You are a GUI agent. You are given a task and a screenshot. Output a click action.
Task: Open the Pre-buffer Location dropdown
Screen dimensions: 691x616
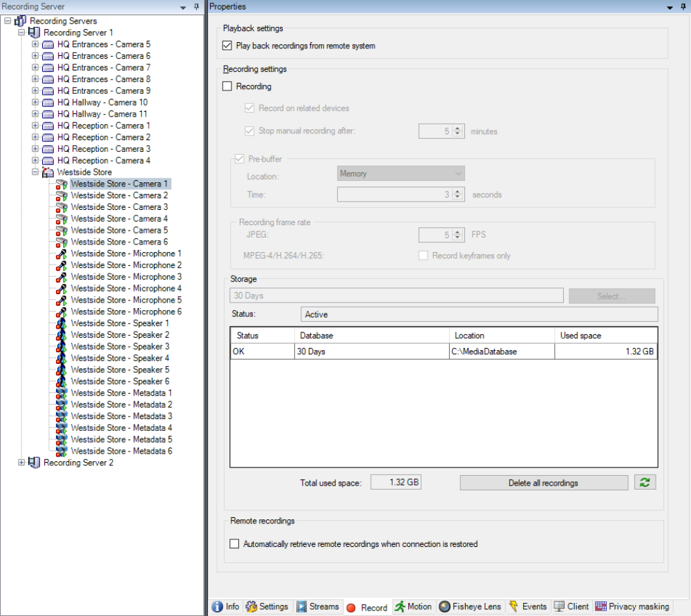[401, 174]
